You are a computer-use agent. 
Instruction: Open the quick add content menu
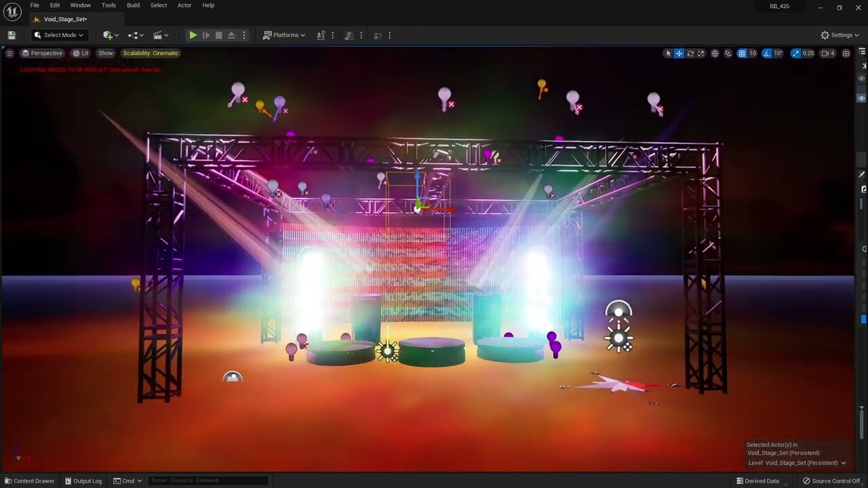point(111,35)
